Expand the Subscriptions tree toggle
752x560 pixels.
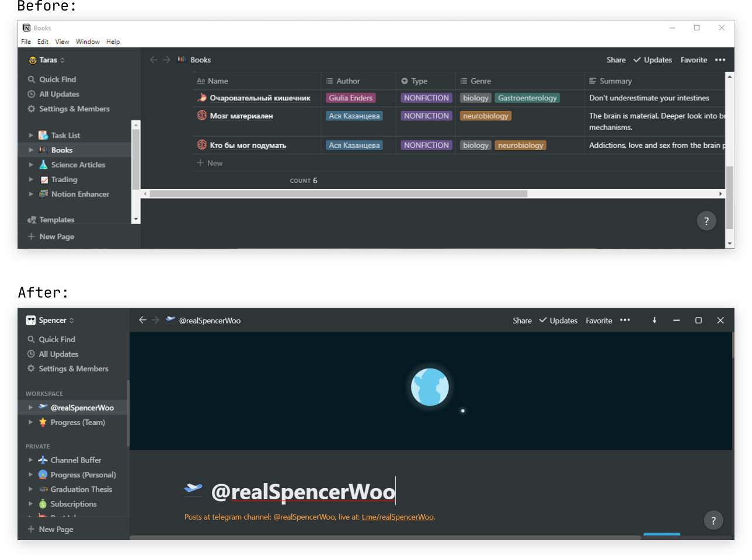pyautogui.click(x=30, y=504)
